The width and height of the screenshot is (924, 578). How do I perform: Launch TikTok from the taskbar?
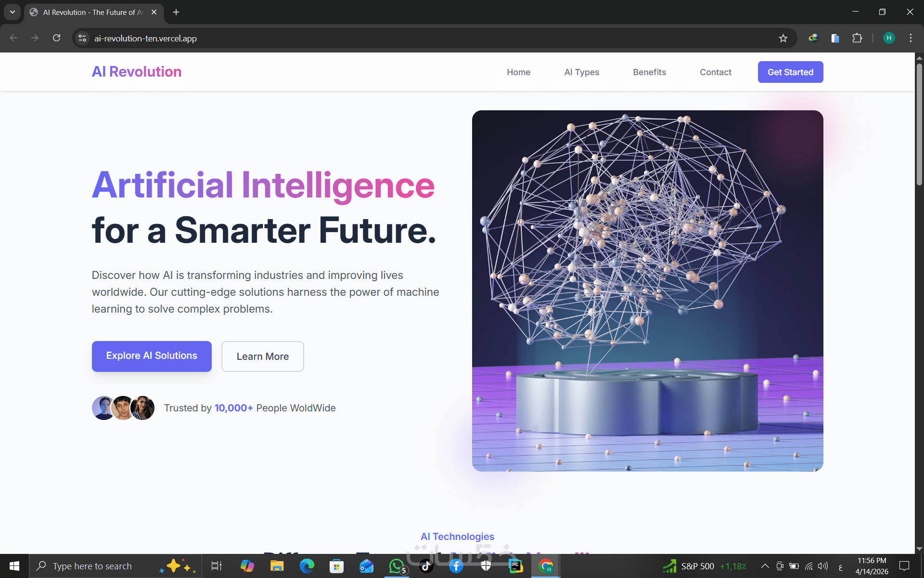pyautogui.click(x=426, y=566)
